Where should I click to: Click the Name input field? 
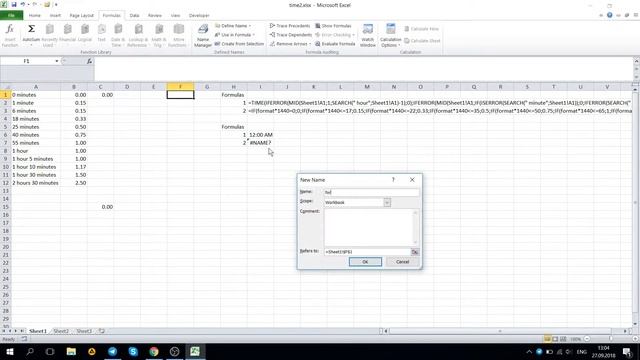coord(371,192)
